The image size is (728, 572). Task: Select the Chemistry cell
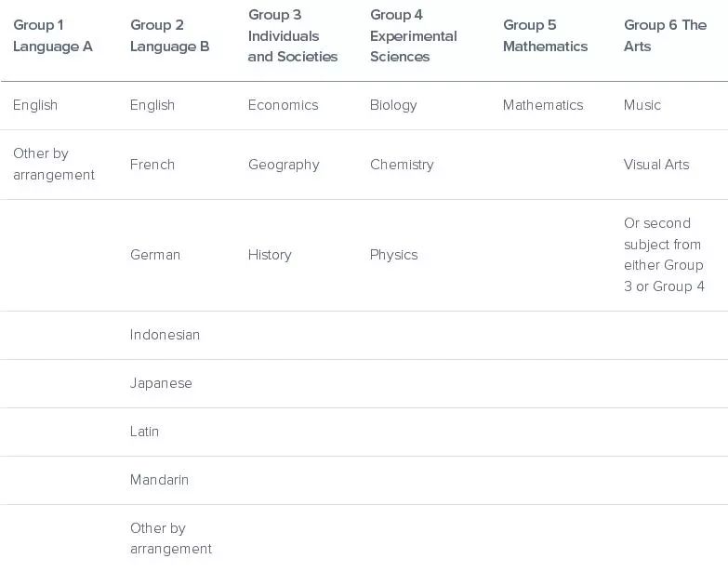(402, 165)
